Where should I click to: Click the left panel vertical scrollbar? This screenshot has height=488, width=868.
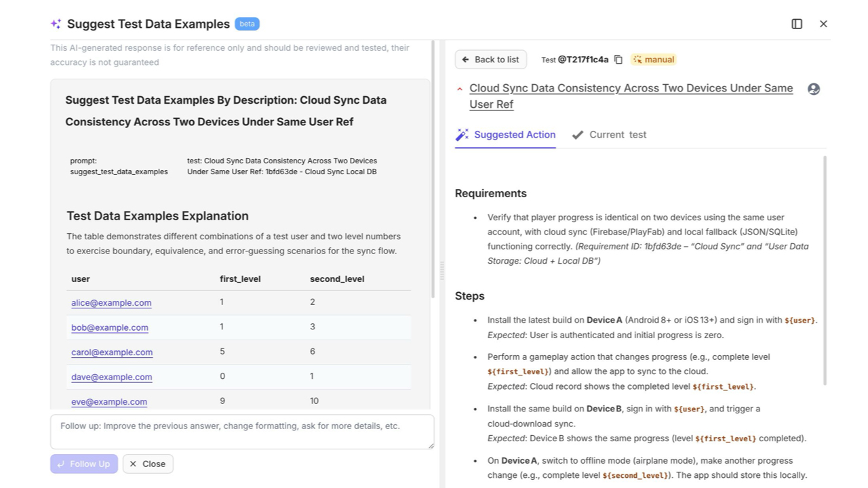click(x=433, y=169)
